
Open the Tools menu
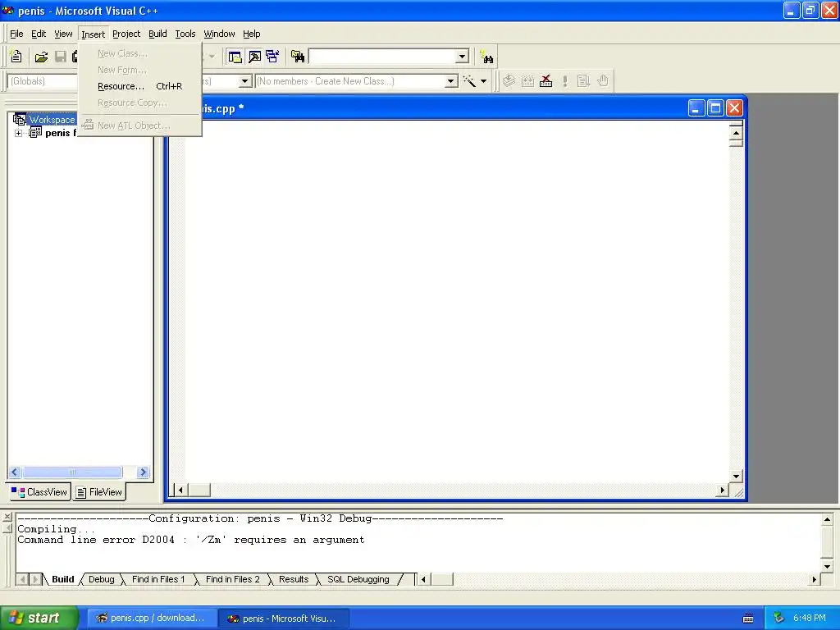coord(185,34)
